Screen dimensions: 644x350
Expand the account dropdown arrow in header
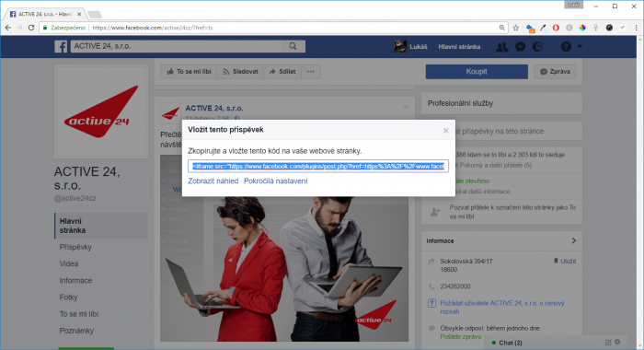[580, 47]
